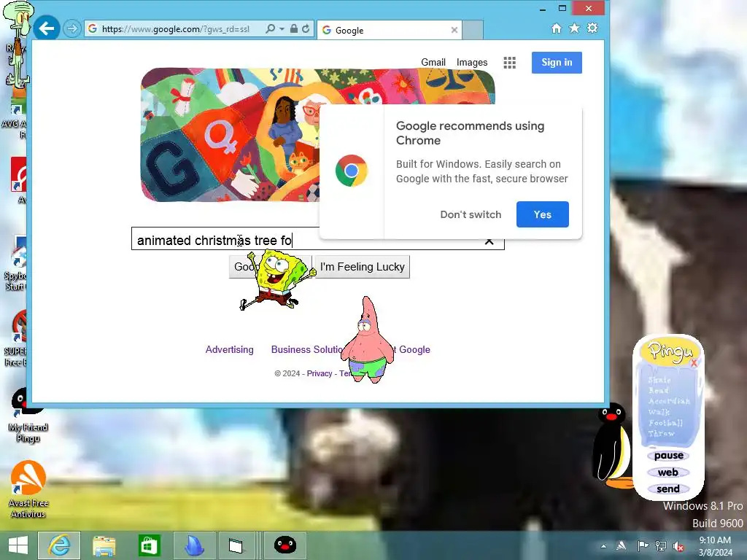
Task: Choose Skate in the Pingu panel
Action: click(659, 380)
